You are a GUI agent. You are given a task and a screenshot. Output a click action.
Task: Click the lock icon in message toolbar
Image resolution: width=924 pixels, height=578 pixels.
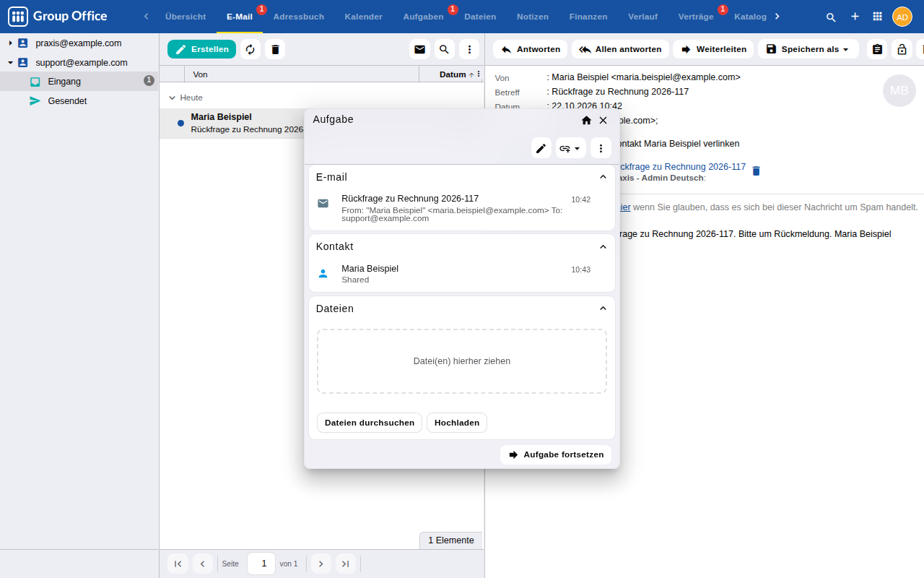pyautogui.click(x=902, y=49)
